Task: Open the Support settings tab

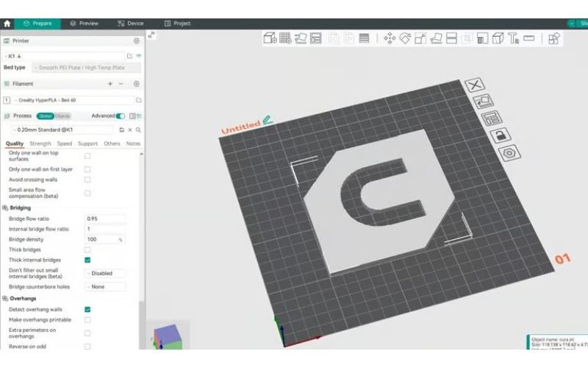Action: pos(87,144)
